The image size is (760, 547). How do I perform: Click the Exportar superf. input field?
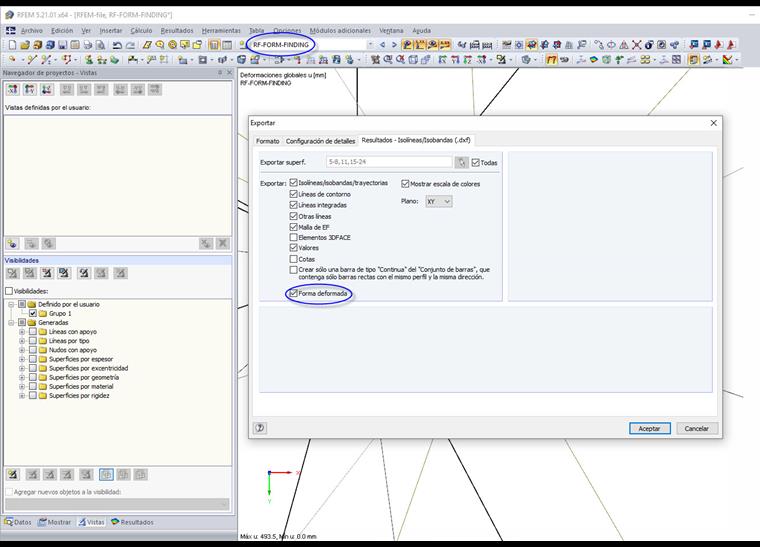pos(389,162)
